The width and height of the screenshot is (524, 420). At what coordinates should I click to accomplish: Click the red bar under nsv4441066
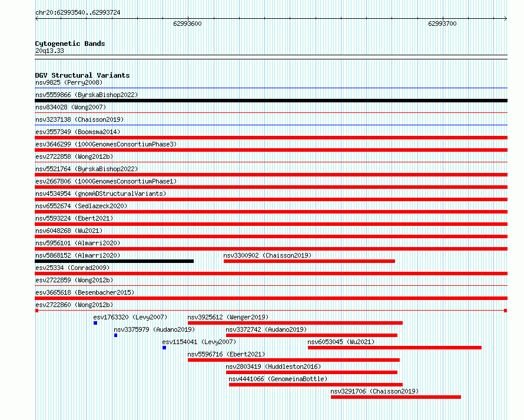pos(316,385)
